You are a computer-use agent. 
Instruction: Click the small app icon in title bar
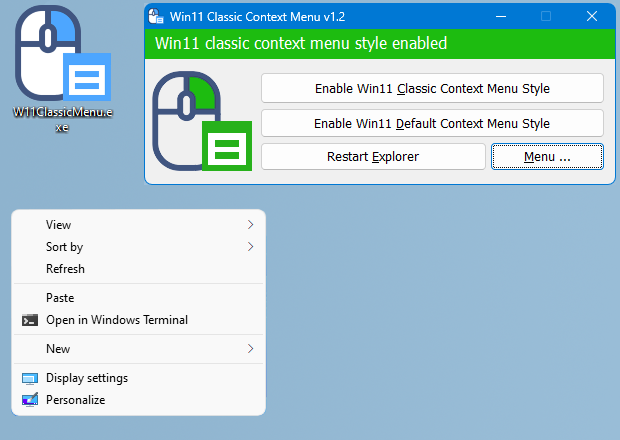pos(156,16)
